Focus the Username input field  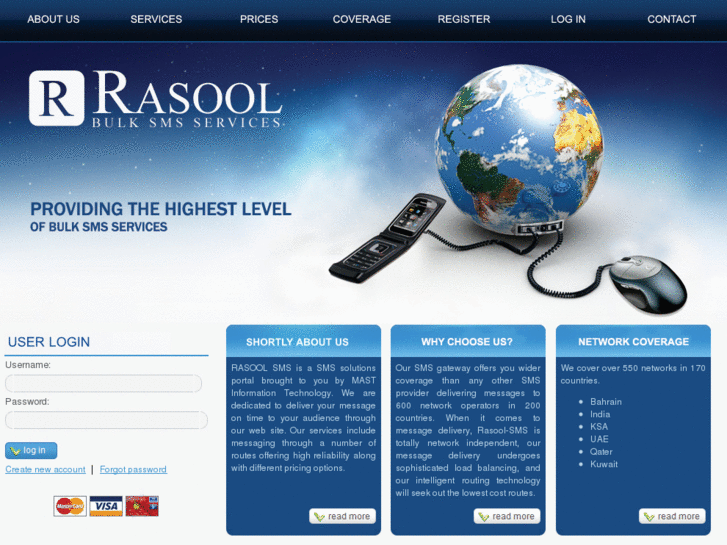click(103, 383)
